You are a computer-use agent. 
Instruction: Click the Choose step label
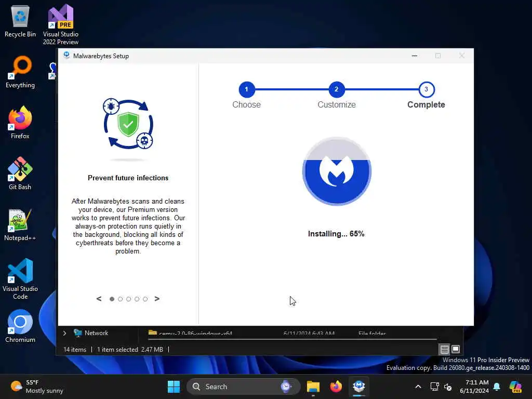(247, 104)
